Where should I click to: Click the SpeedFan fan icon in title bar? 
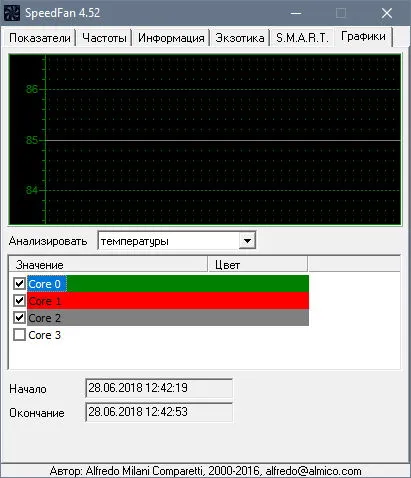12,13
